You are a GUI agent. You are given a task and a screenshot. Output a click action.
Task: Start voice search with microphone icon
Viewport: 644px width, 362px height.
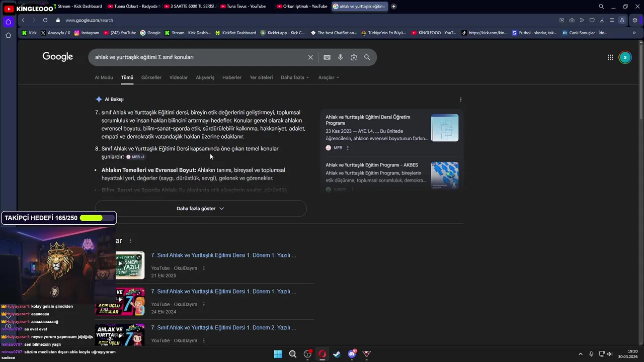(341, 57)
